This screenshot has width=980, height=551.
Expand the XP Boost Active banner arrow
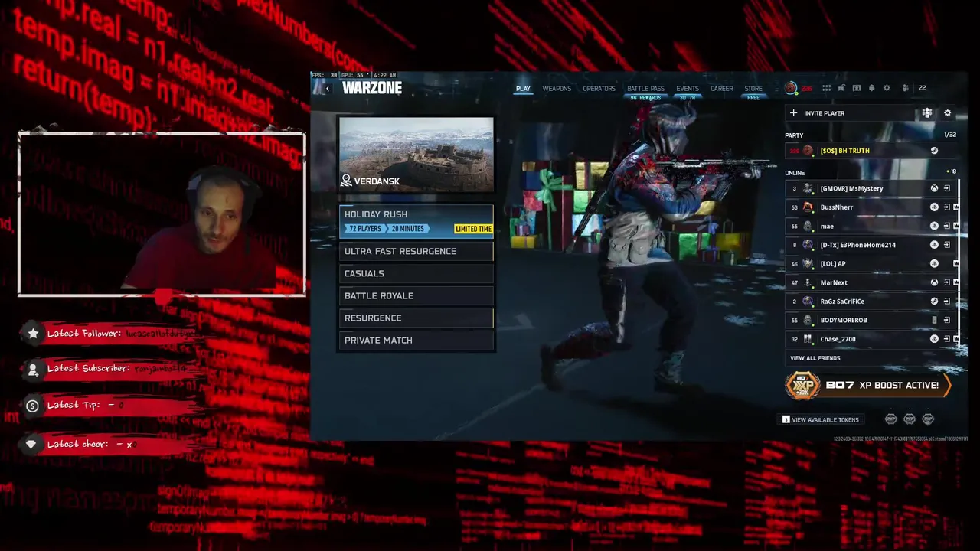point(947,386)
